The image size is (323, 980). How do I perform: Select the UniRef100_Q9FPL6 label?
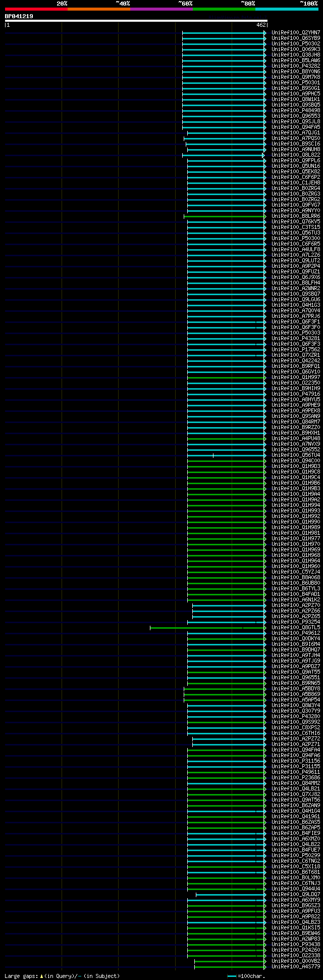coord(296,160)
